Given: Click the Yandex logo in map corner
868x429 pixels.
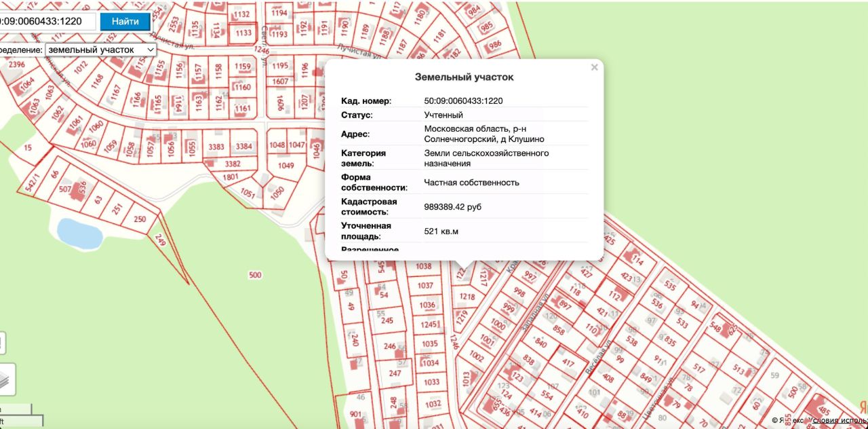Looking at the screenshot, I should [x=863, y=407].
